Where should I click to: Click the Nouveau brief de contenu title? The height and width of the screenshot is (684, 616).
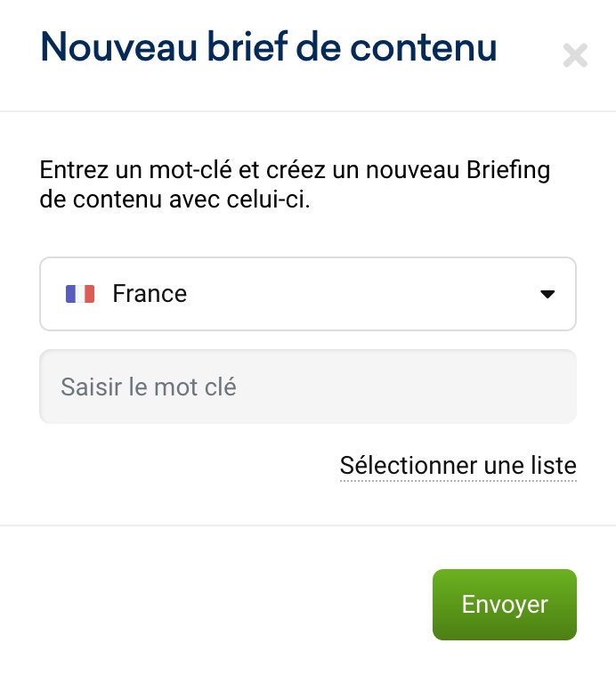point(269,46)
